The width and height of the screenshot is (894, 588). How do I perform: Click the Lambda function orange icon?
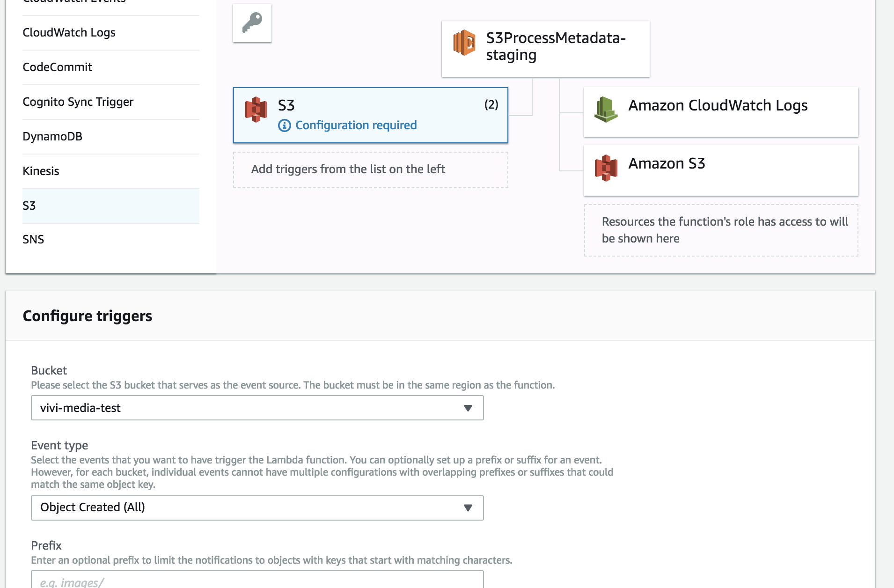(x=464, y=43)
